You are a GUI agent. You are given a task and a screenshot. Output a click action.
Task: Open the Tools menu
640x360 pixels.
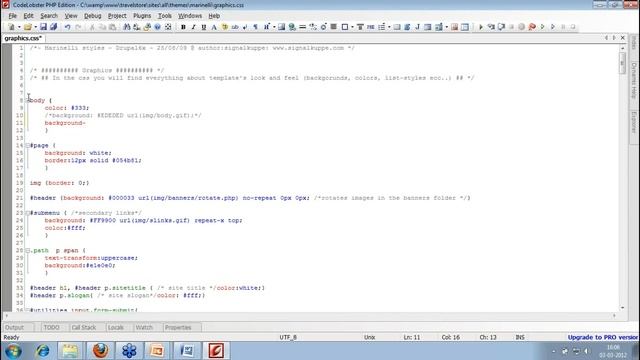pos(165,16)
